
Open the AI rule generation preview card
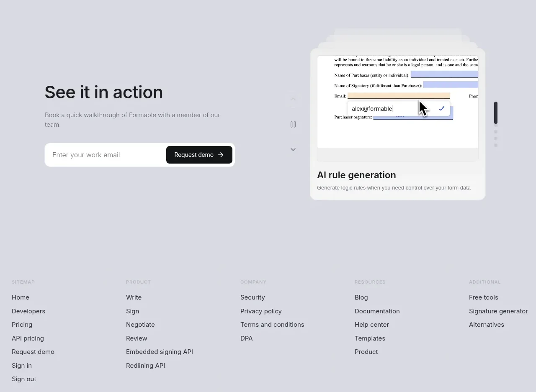coord(398,124)
